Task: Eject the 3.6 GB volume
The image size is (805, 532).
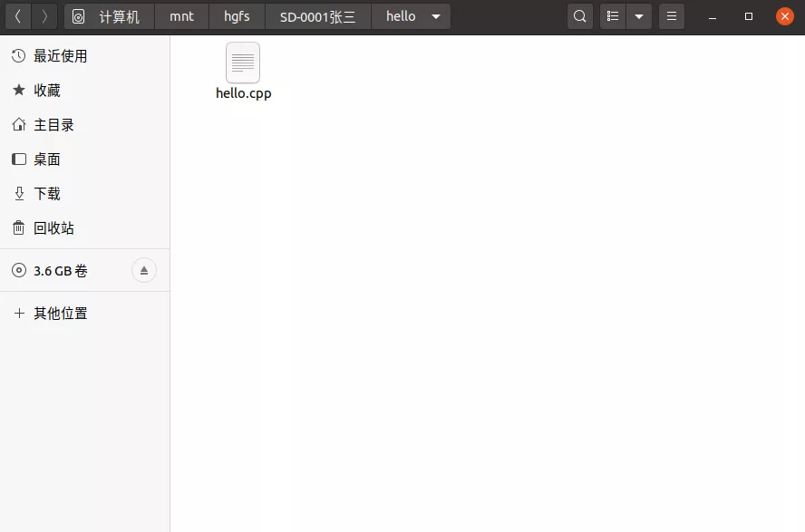Action: [x=144, y=270]
